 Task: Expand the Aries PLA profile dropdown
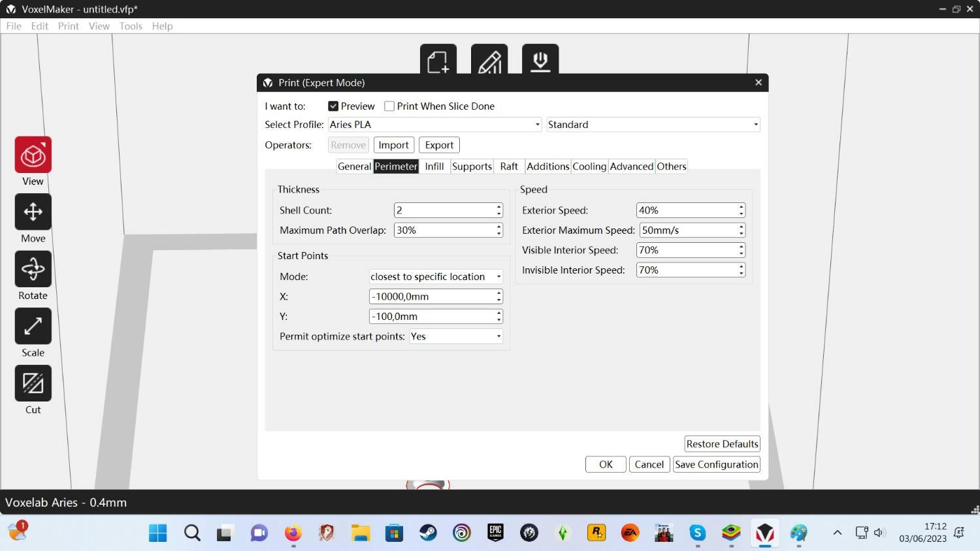[x=434, y=125]
